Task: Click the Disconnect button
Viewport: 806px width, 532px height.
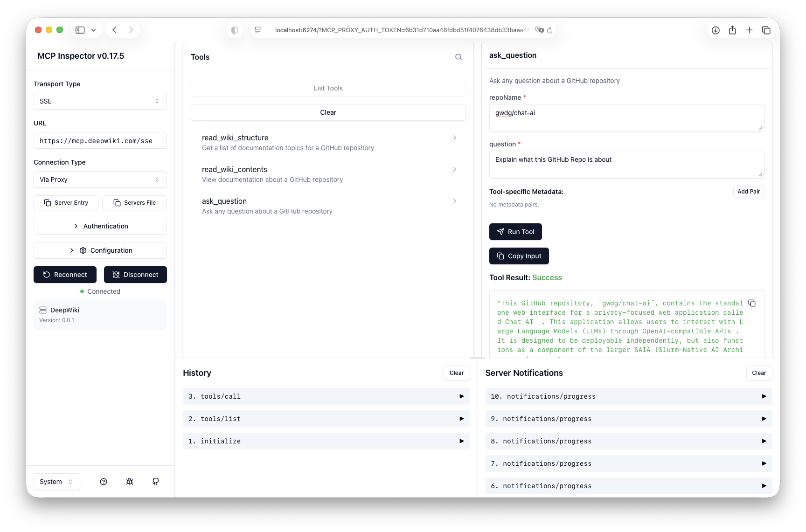Action: pos(135,275)
